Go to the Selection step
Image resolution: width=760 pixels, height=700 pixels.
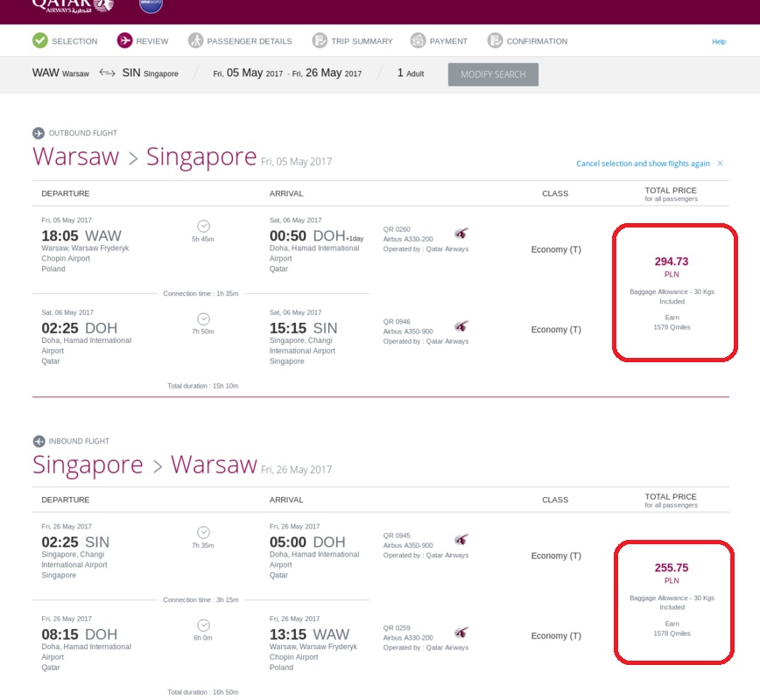click(x=74, y=41)
